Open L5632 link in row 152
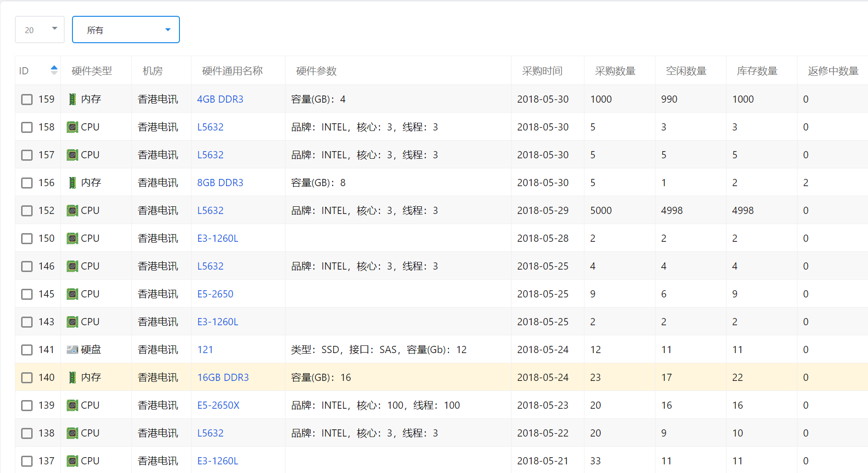The image size is (868, 473). click(x=210, y=211)
